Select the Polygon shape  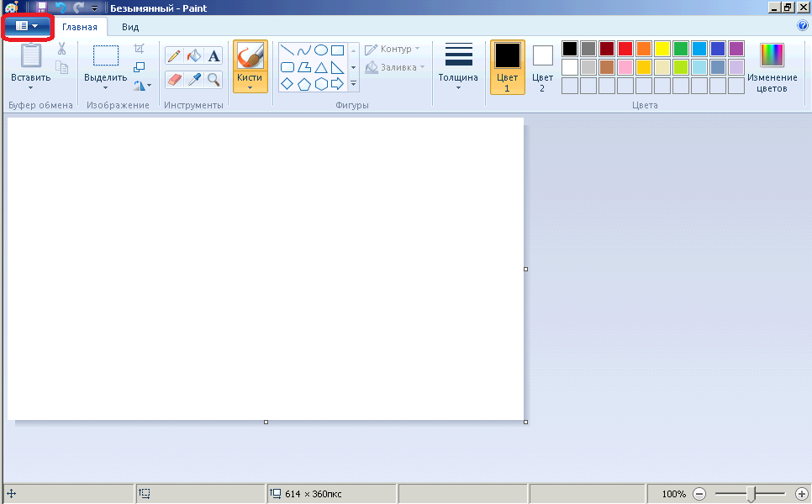click(304, 67)
